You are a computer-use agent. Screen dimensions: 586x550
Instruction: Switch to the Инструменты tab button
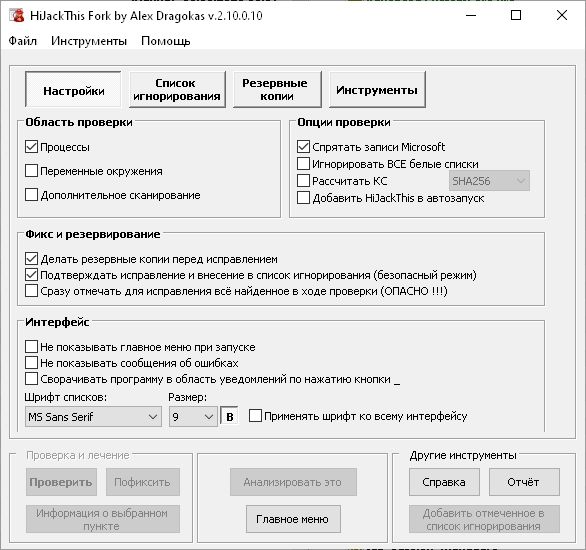(x=377, y=90)
